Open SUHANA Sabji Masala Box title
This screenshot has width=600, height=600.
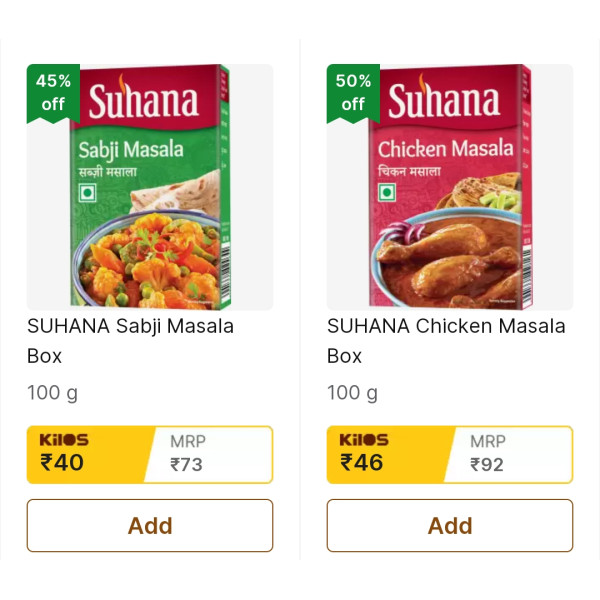[130, 341]
